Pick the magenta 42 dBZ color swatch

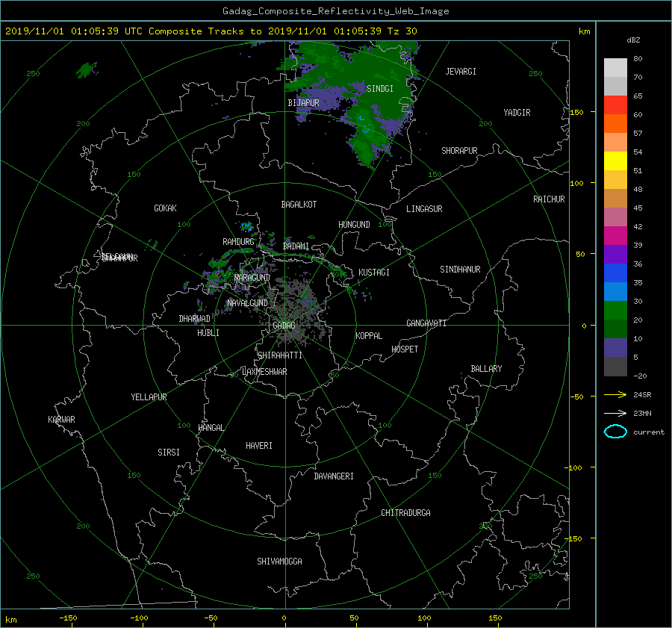tap(615, 236)
